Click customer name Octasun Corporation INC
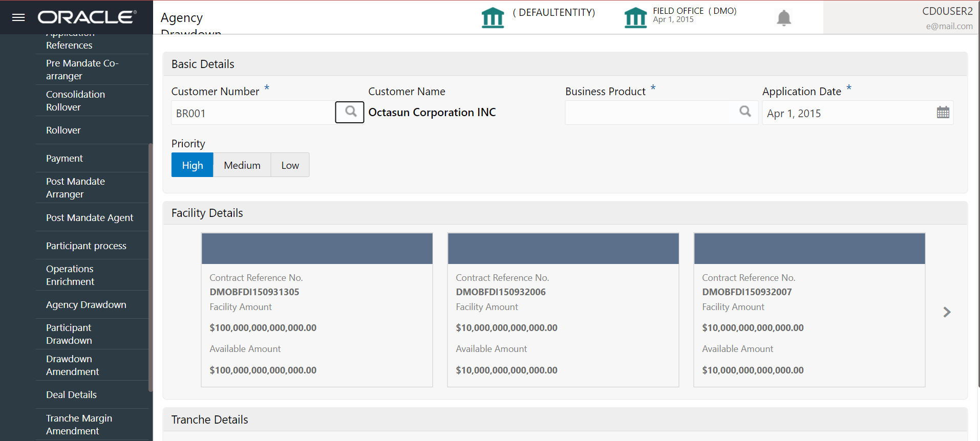The width and height of the screenshot is (980, 441). (432, 113)
